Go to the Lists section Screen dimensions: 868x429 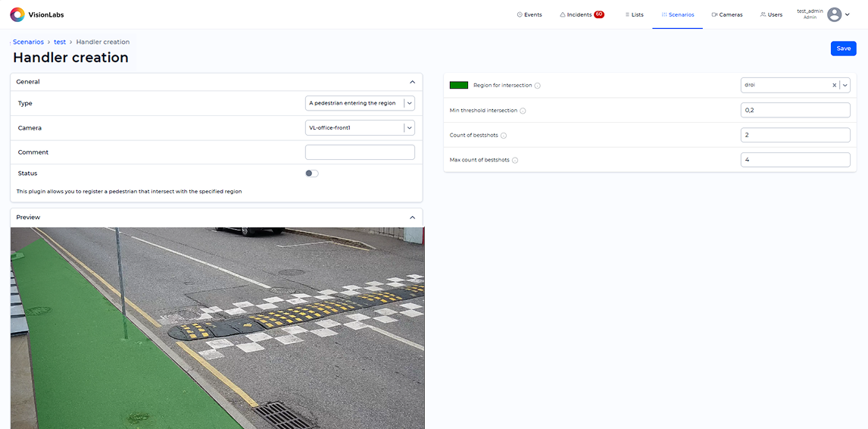(634, 14)
